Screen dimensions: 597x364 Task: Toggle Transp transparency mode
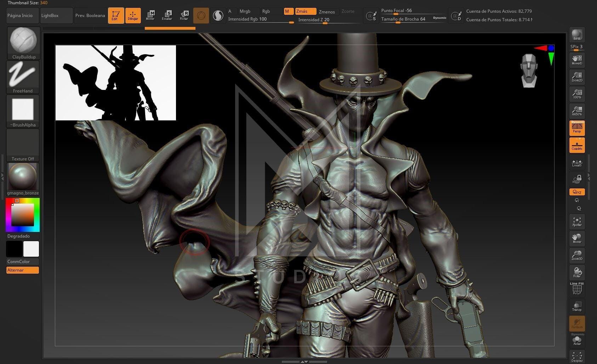coord(577,306)
